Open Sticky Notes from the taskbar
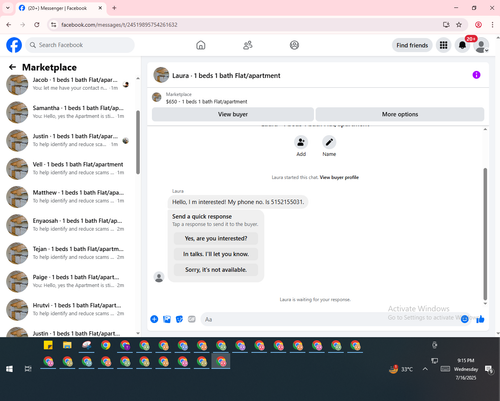 (48, 345)
